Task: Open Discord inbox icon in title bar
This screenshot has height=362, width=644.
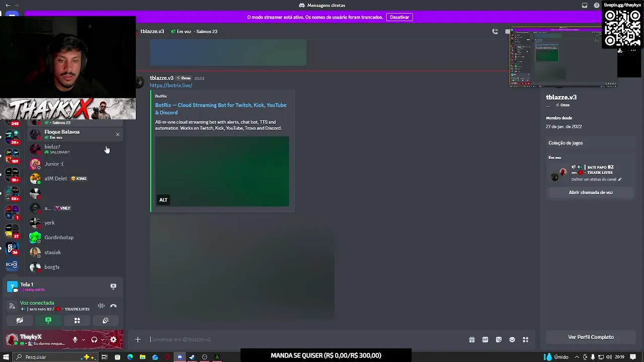Action: click(x=585, y=5)
